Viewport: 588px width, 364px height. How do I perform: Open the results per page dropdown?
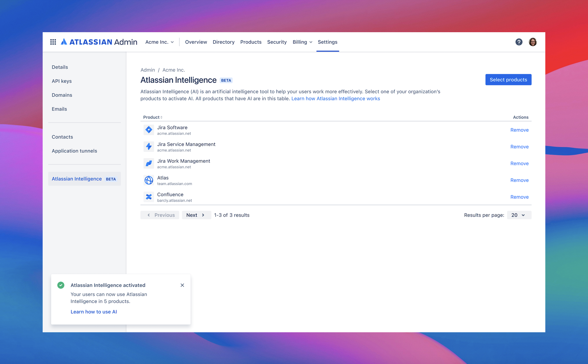pyautogui.click(x=519, y=215)
